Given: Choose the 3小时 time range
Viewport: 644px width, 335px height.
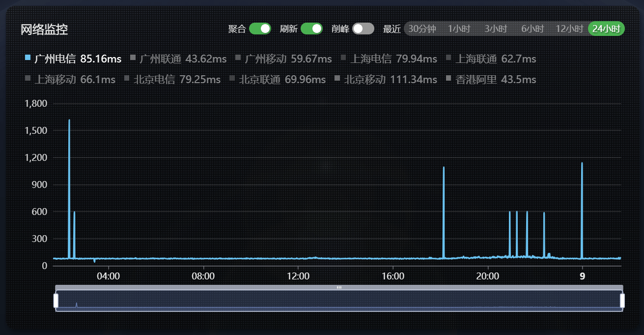Looking at the screenshot, I should click(x=496, y=29).
